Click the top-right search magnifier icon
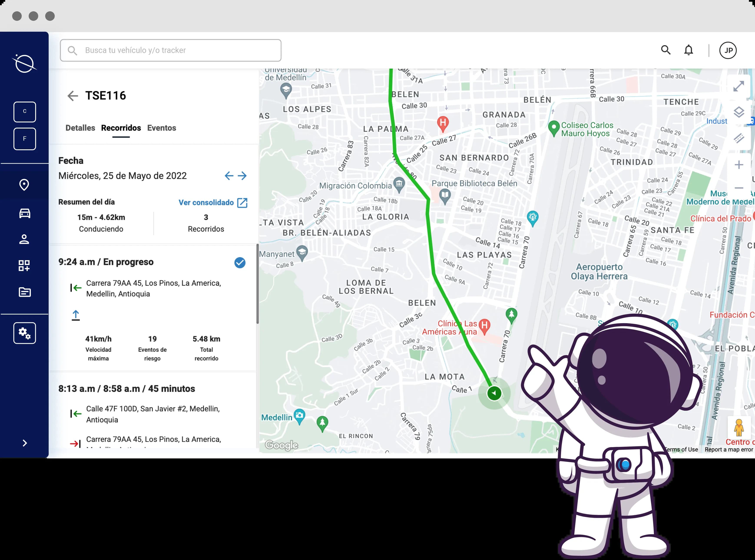Viewport: 755px width, 560px height. pos(666,50)
